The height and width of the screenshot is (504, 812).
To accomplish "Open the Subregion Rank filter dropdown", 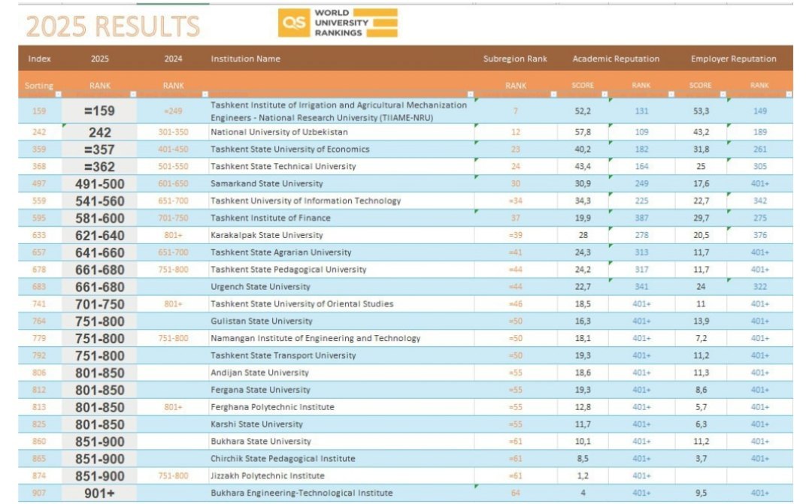I will [553, 95].
